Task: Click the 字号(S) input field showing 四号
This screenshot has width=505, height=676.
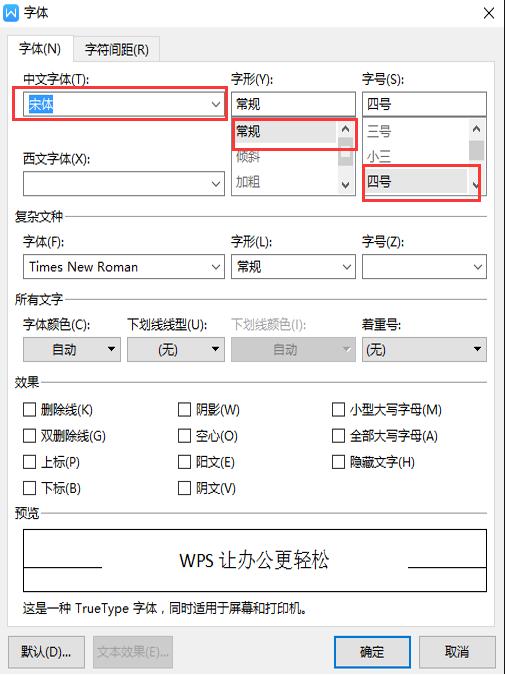Action: [x=424, y=104]
